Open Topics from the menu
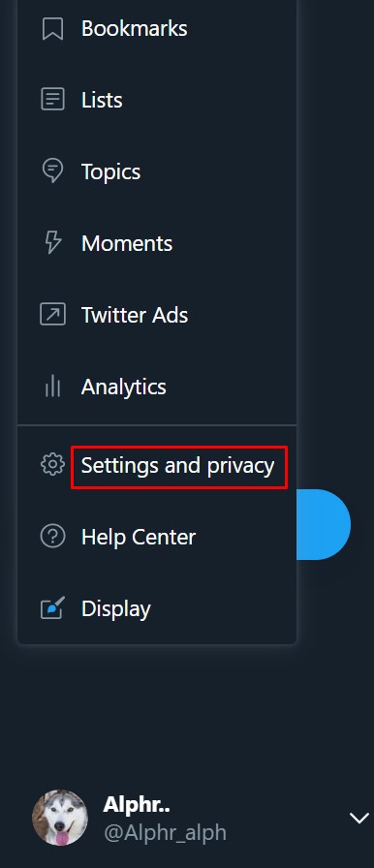Viewport: 374px width, 868px height. [110, 172]
